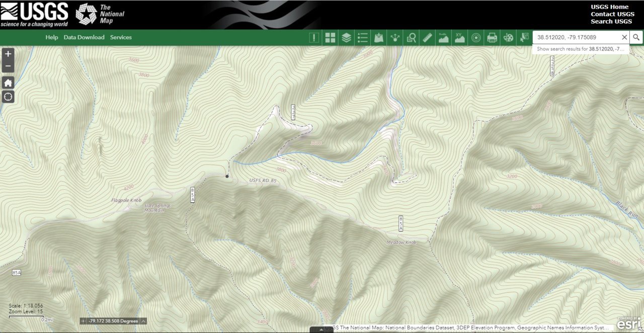Open the Share network-nodes icon
Screen dimensions: 644x333
click(x=395, y=37)
